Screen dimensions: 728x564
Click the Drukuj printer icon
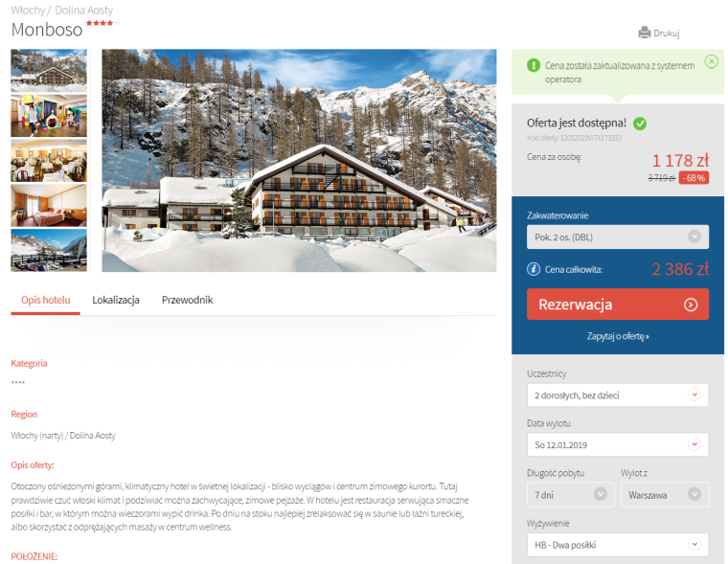coord(645,33)
